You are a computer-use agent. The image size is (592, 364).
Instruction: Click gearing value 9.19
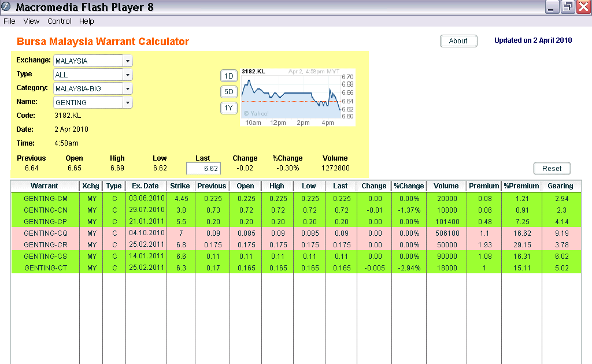pos(561,233)
